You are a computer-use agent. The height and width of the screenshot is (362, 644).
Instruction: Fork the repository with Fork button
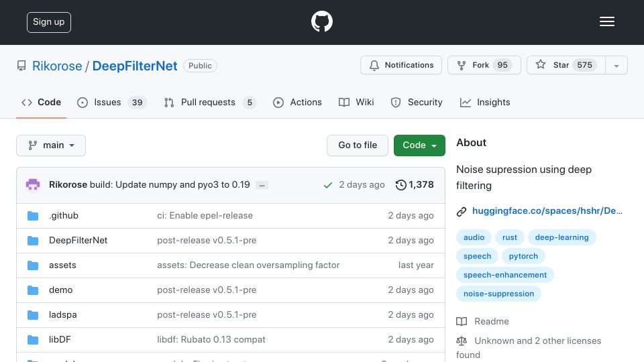[x=484, y=65]
